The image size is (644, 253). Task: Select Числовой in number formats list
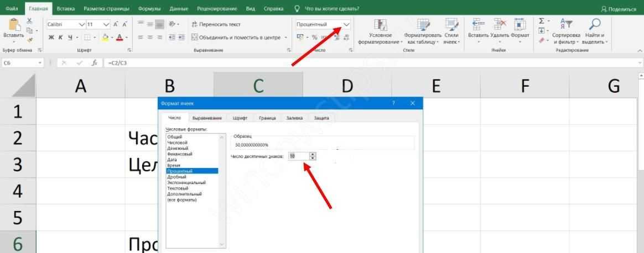(x=177, y=143)
